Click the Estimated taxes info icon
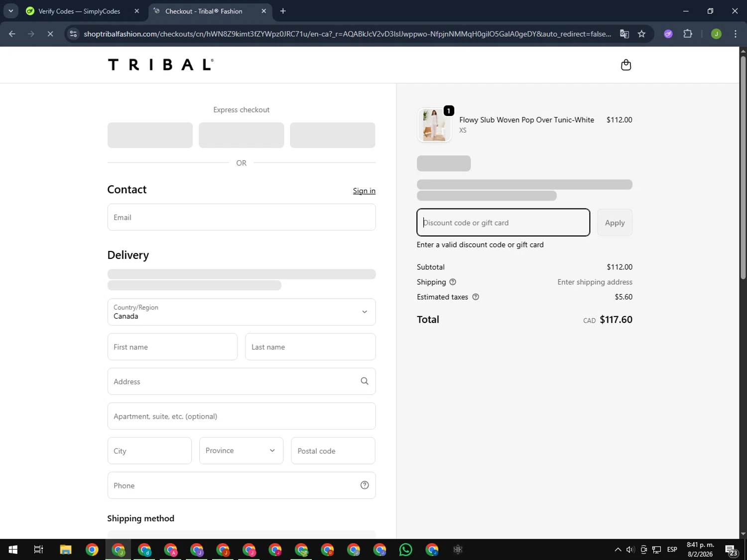The width and height of the screenshot is (747, 560). coord(476,297)
